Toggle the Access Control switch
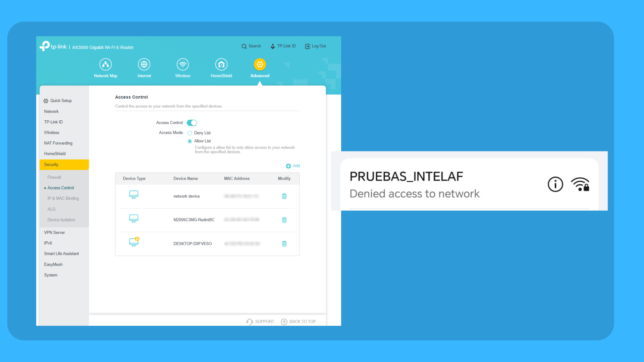Screen dimensions: 644x362 click(x=192, y=123)
